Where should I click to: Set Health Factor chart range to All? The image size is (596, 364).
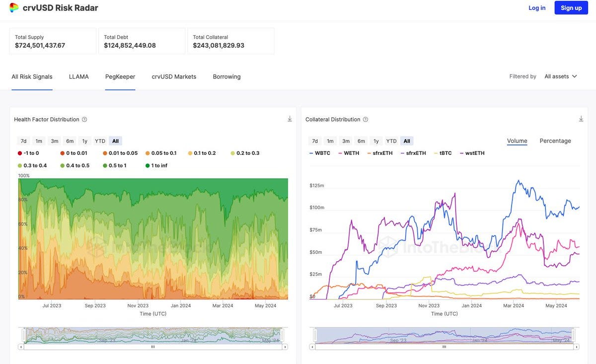pyautogui.click(x=115, y=141)
